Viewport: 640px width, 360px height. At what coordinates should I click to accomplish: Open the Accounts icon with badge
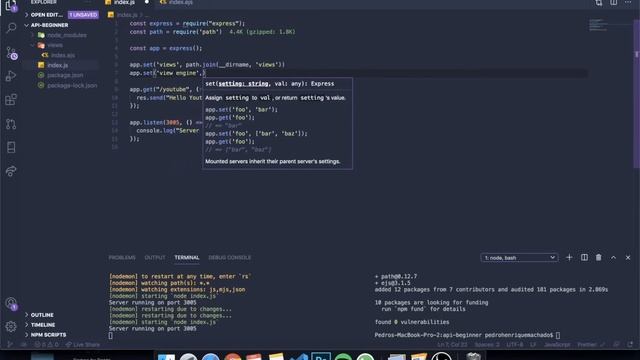pyautogui.click(x=11, y=303)
